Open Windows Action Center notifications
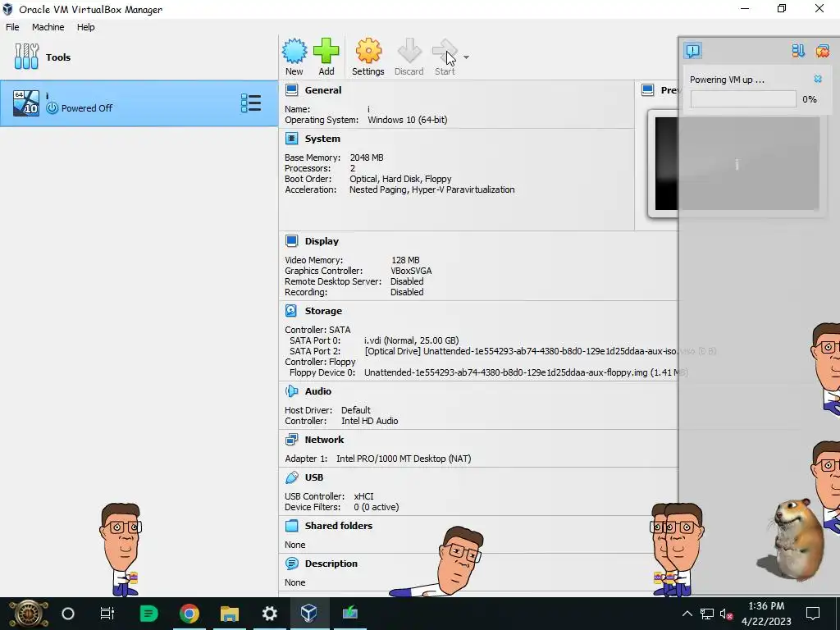840x630 pixels. tap(813, 614)
